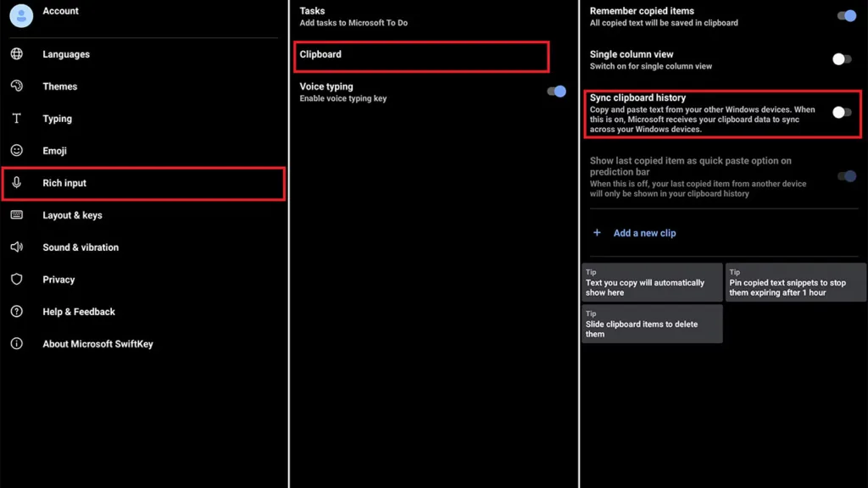Click the Add a new clip link
This screenshot has height=488, width=868.
click(x=644, y=233)
